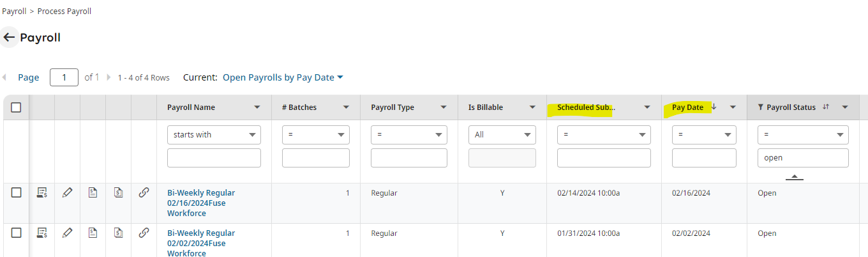Check the box for the 02/16/2024 payroll row
This screenshot has width=868, height=257.
16,192
